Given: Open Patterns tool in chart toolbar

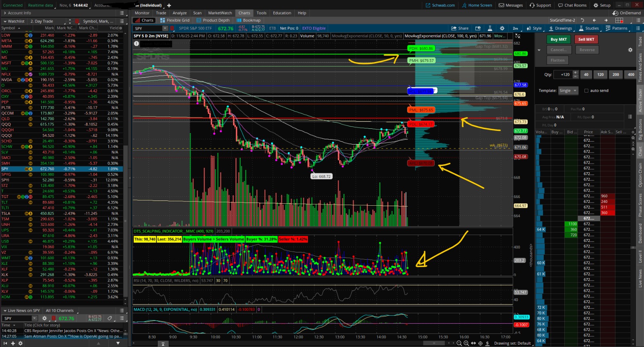Looking at the screenshot, I should click(616, 28).
